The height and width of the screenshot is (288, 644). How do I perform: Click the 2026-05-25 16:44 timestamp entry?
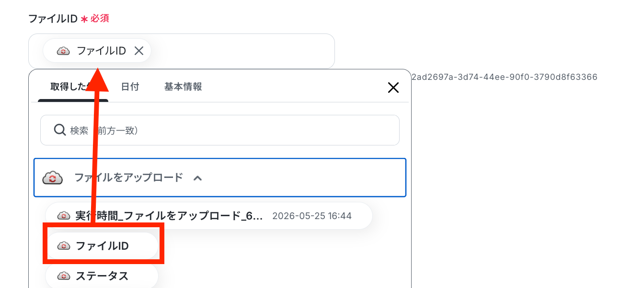312,216
